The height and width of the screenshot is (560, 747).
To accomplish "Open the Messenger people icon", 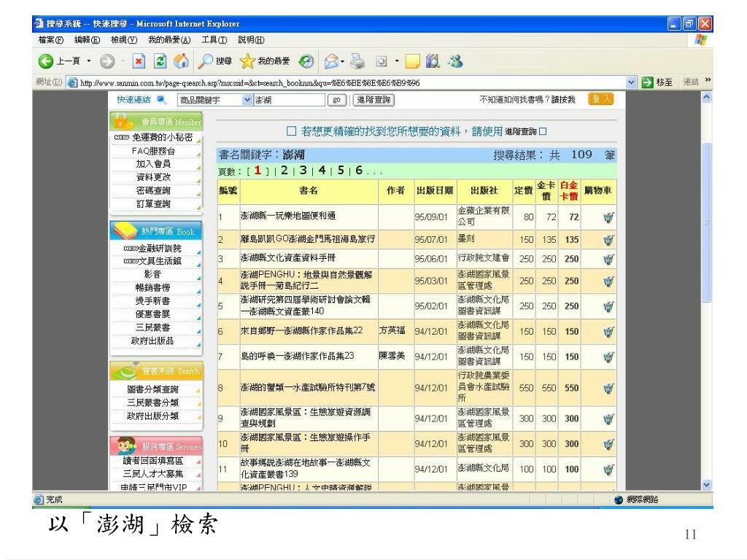I will click(455, 61).
